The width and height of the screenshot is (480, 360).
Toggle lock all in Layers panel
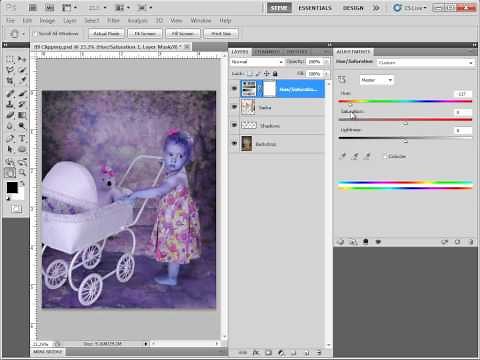pos(275,74)
